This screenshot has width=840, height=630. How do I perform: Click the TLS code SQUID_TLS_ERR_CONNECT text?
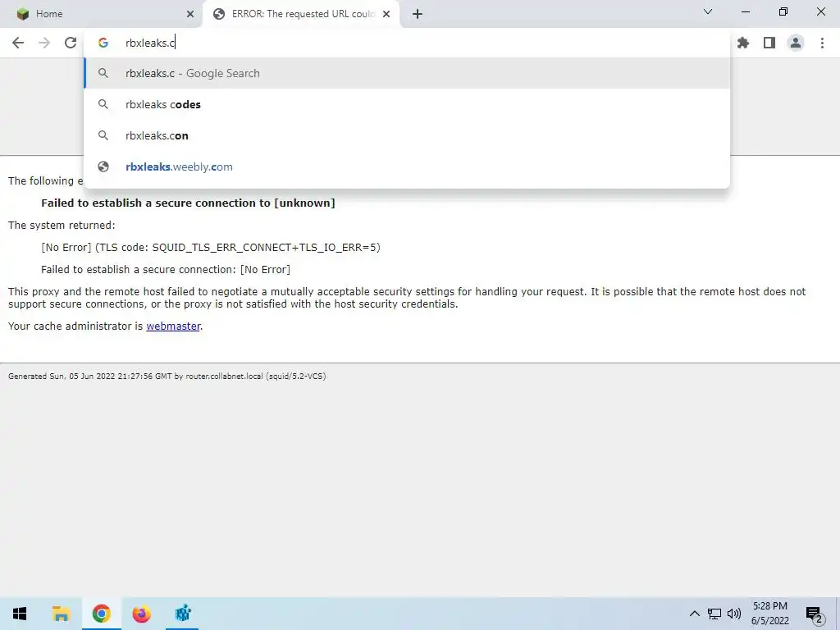(x=211, y=248)
